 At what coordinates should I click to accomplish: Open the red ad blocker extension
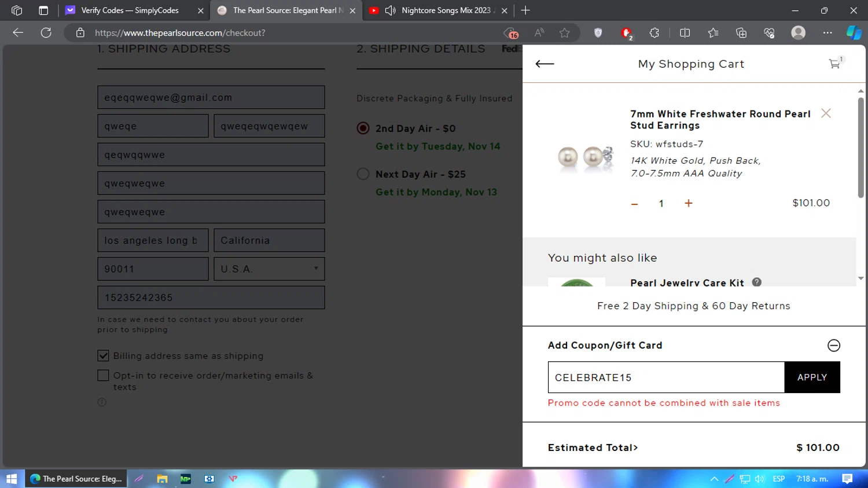pos(627,34)
